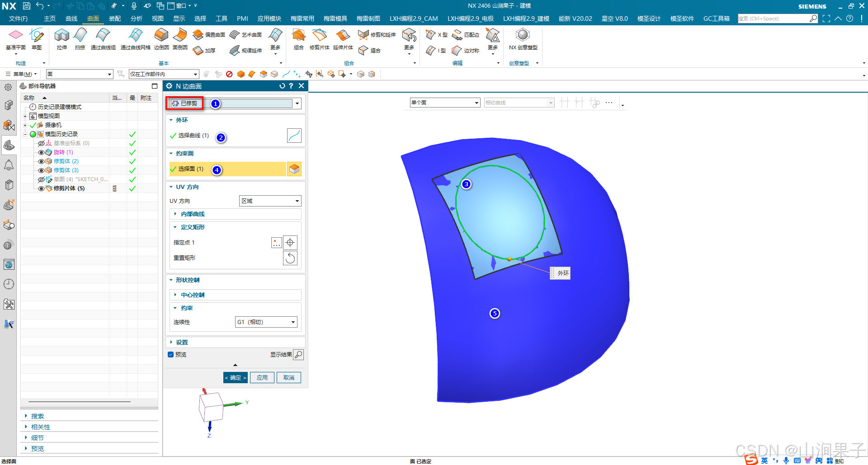Click the 组合 combine tool

point(298,39)
